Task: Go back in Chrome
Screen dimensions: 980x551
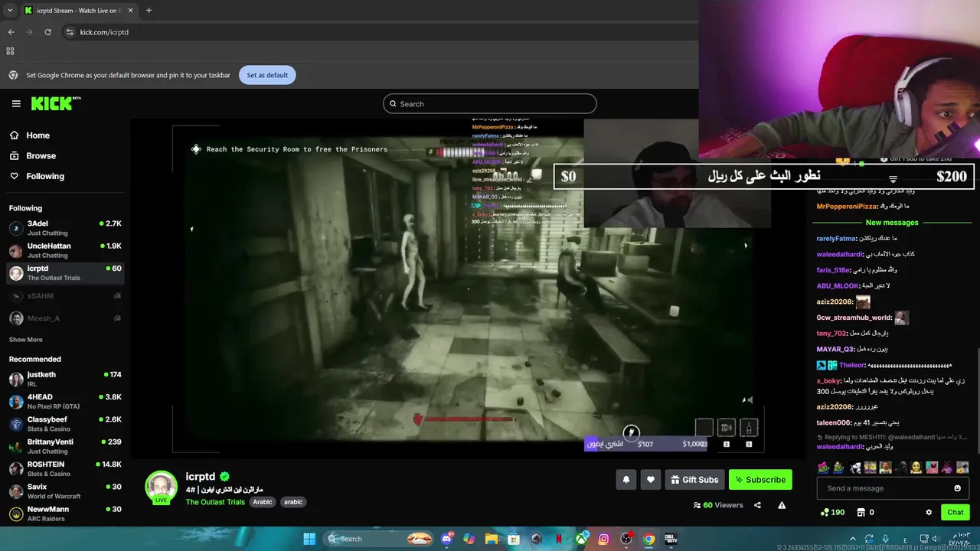Action: coord(11,32)
